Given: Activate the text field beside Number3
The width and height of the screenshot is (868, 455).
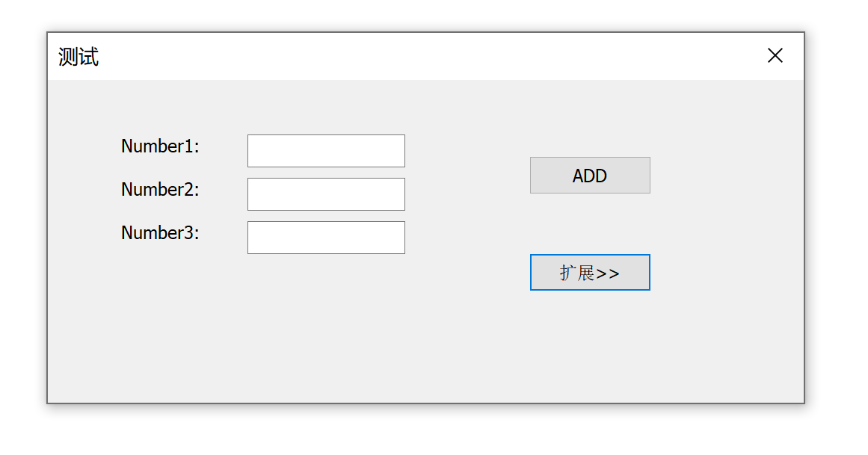Looking at the screenshot, I should click(x=326, y=238).
